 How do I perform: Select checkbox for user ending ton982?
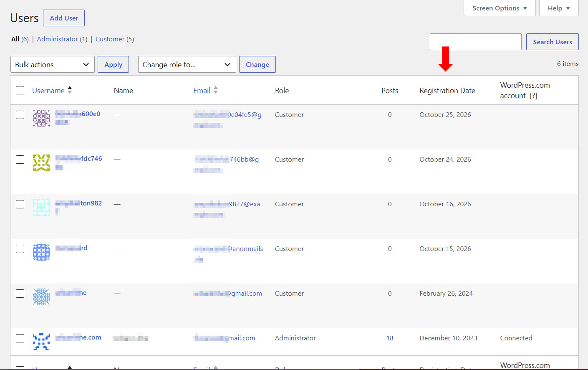[20, 204]
